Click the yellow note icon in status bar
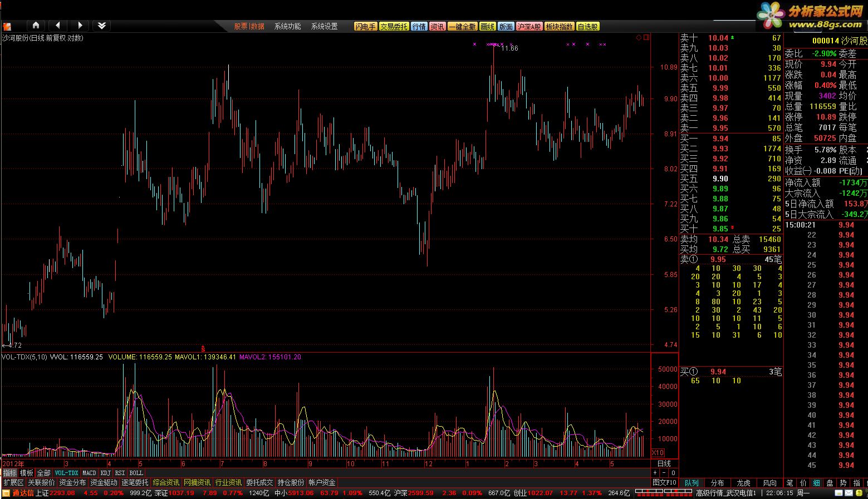This screenshot has height=499, width=868. tap(838, 493)
